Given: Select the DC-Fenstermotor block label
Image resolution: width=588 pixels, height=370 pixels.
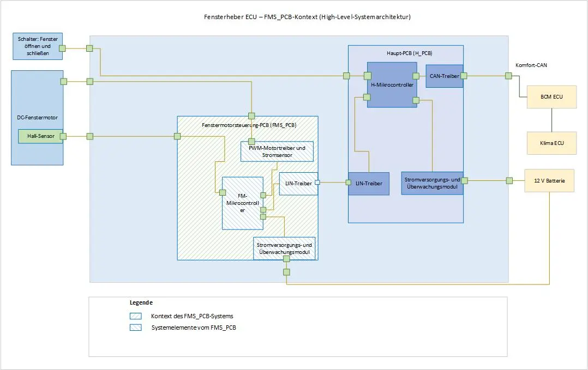Looking at the screenshot, I should click(37, 117).
